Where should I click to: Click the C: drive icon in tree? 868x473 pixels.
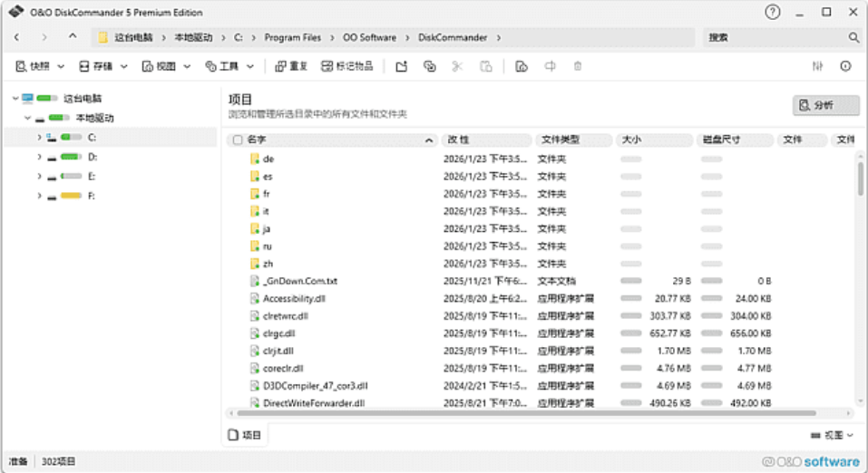pyautogui.click(x=52, y=137)
